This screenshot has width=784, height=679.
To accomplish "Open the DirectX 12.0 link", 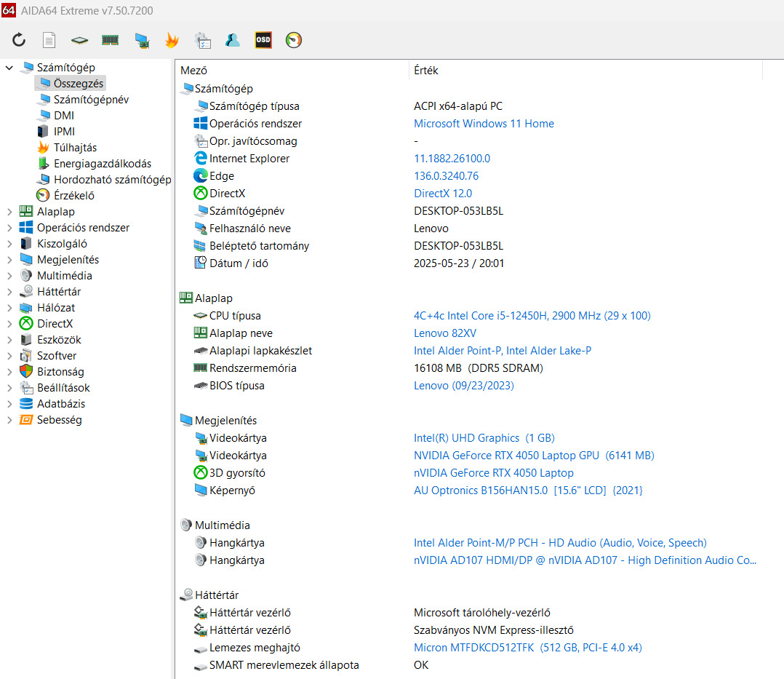I will pos(443,194).
